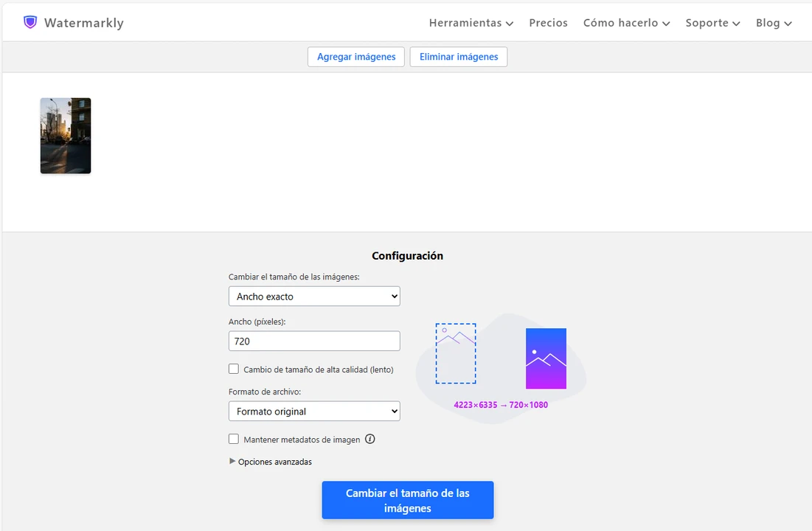Screen dimensions: 812x531
Task: Open the Precios page
Action: (548, 23)
